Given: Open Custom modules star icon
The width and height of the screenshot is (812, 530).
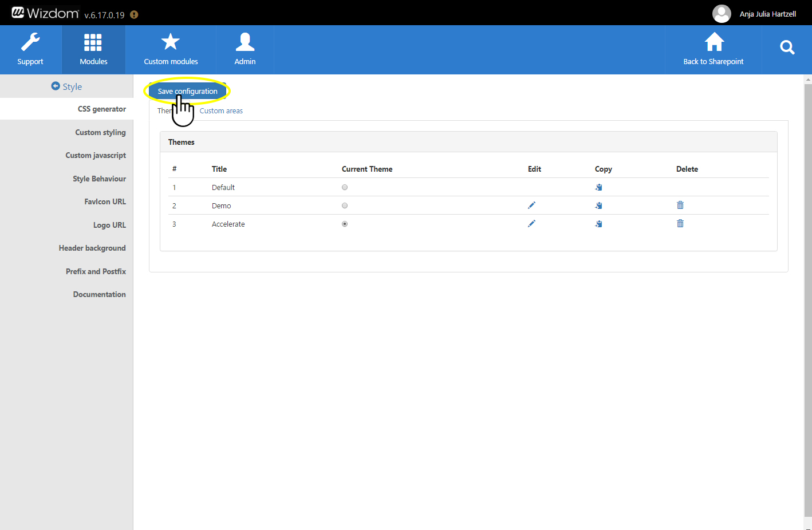Looking at the screenshot, I should click(170, 42).
